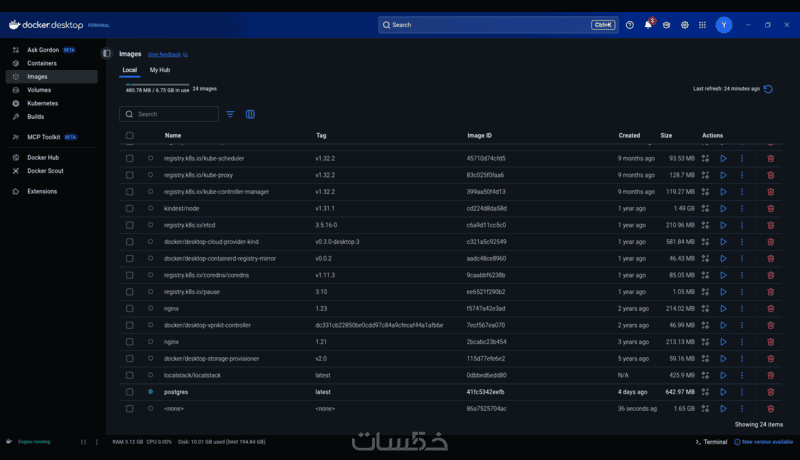The image size is (800, 460).
Task: Delete the <none> image
Action: point(770,408)
